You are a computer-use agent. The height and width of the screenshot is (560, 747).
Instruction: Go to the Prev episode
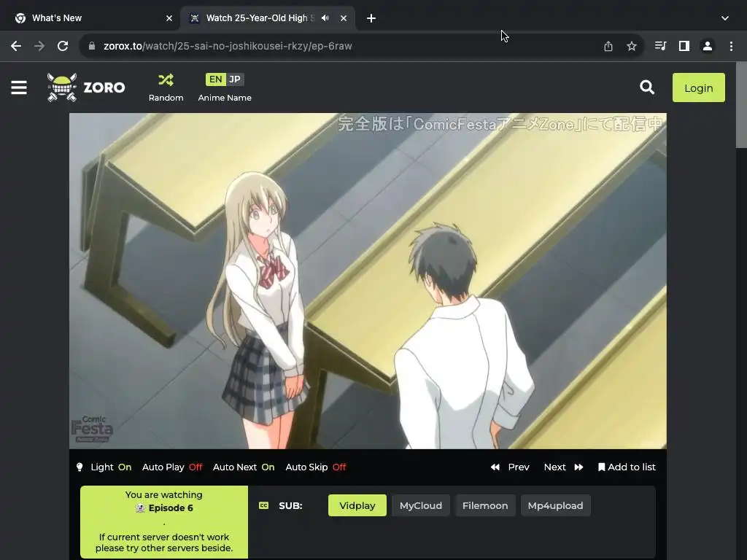510,467
